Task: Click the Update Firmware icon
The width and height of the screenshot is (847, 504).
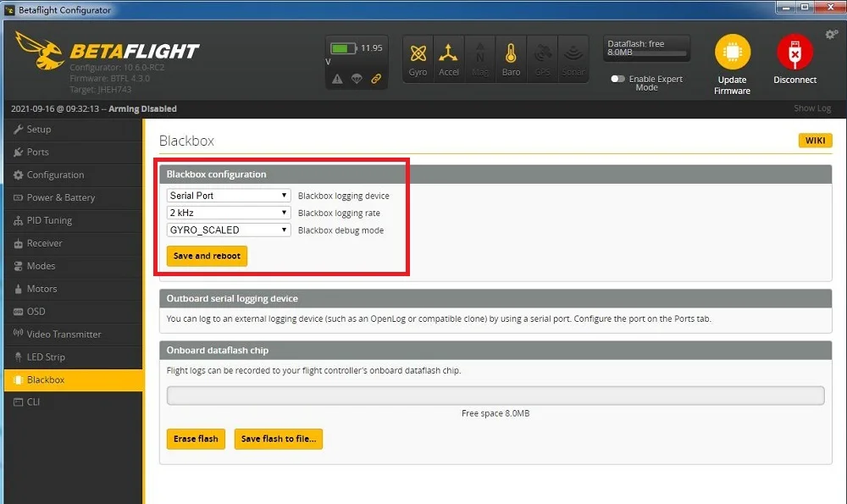Action: coord(732,53)
